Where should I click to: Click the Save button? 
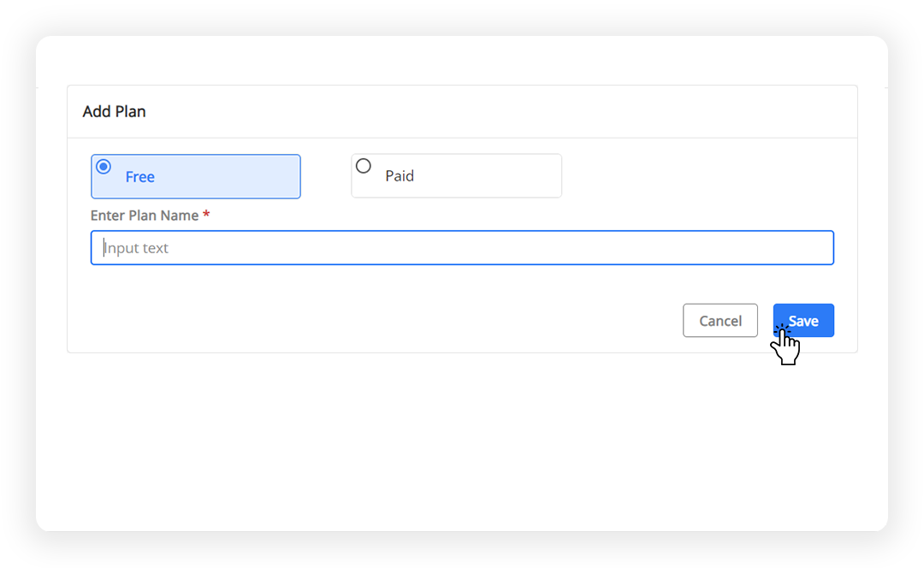coord(803,321)
